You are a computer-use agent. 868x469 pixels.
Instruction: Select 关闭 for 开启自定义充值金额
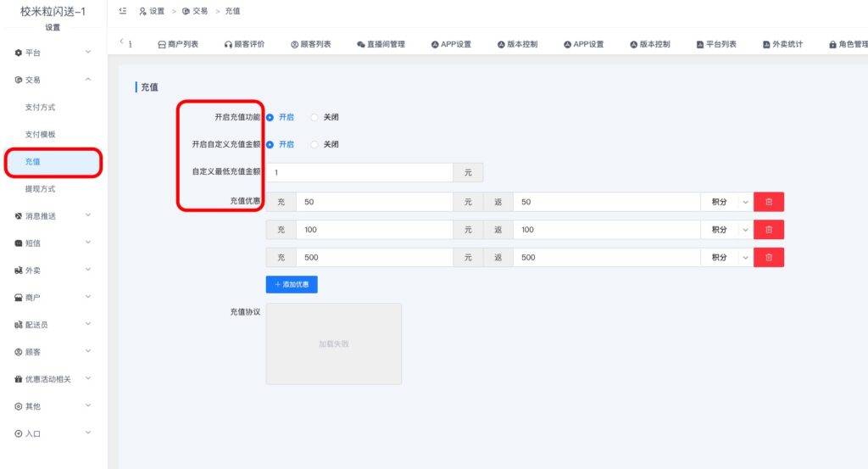[x=315, y=144]
